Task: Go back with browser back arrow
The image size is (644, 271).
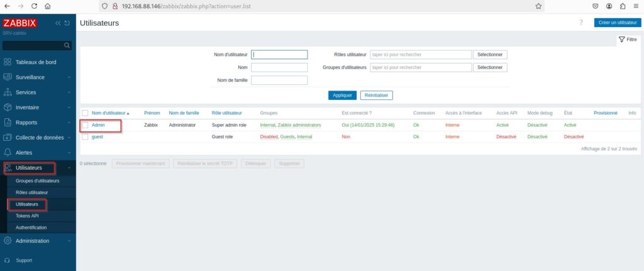Action: point(7,6)
